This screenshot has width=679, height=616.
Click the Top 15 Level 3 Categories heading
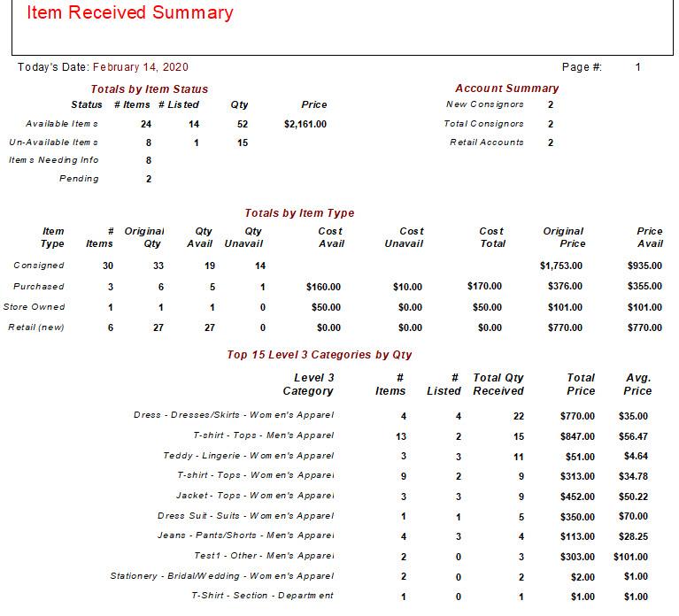click(320, 355)
